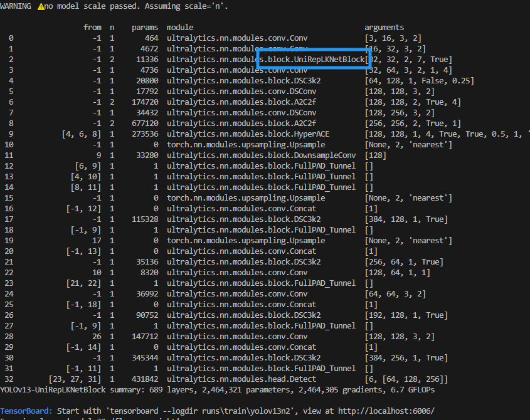Click the '689 layers' summary text
530x420 pixels.
click(171, 390)
